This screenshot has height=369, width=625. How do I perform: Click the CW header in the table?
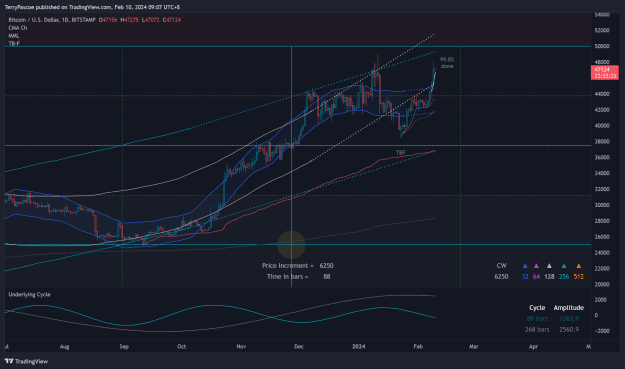click(x=501, y=266)
